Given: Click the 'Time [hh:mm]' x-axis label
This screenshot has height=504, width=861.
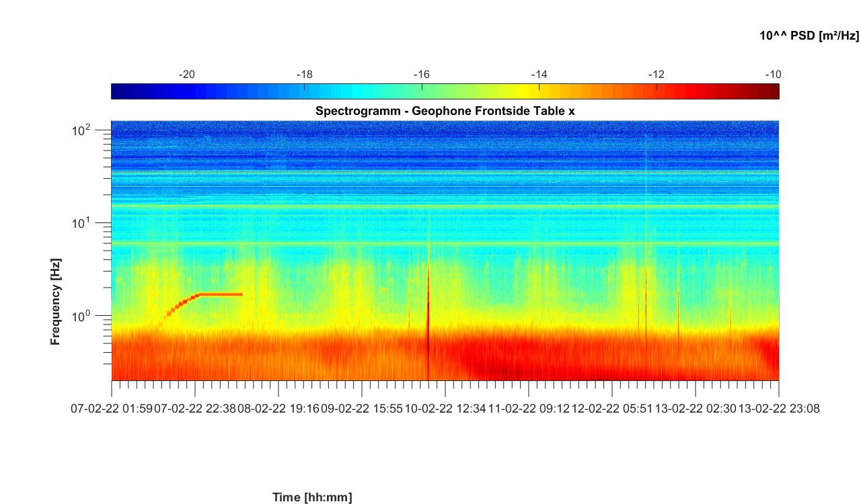Looking at the screenshot, I should [311, 497].
